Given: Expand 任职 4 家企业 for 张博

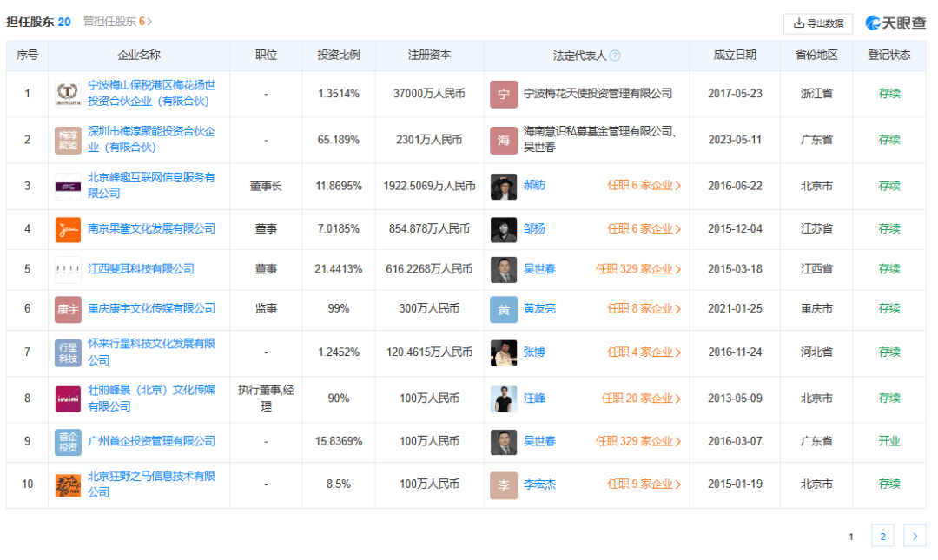Looking at the screenshot, I should [x=644, y=352].
